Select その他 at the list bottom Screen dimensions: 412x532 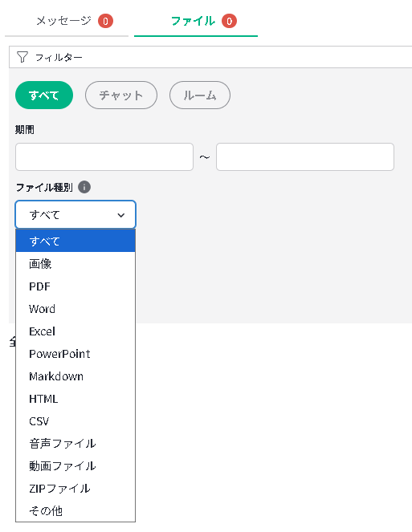pos(75,510)
